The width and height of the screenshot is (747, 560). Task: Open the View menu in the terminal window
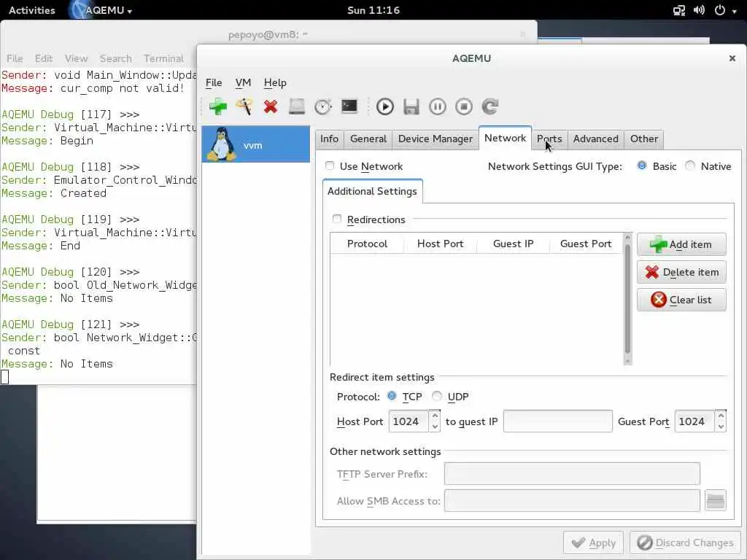coord(76,58)
